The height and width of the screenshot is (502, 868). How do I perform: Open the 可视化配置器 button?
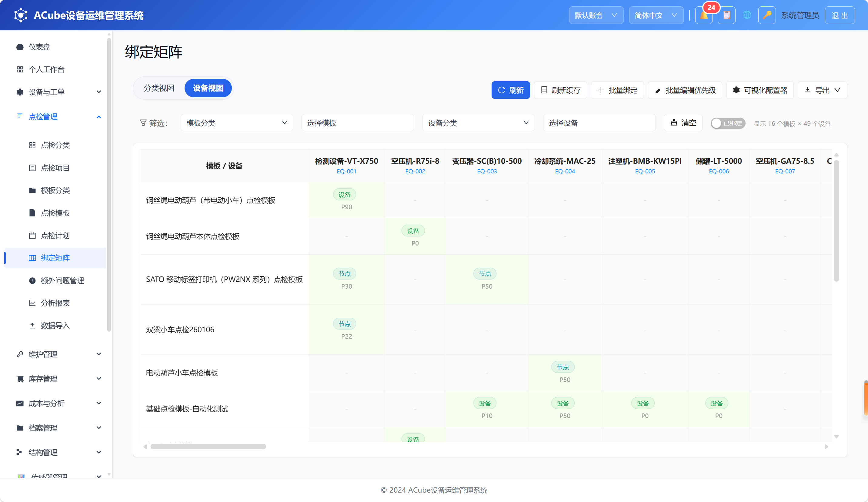[760, 90]
